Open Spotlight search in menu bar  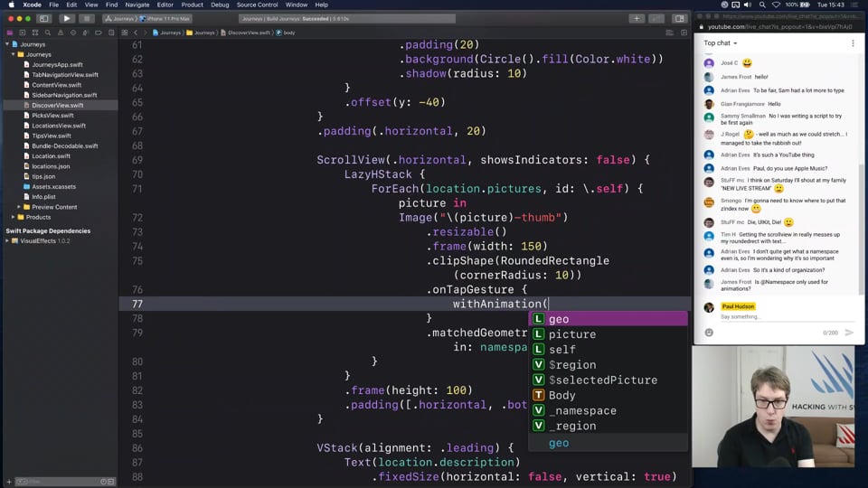(x=762, y=5)
